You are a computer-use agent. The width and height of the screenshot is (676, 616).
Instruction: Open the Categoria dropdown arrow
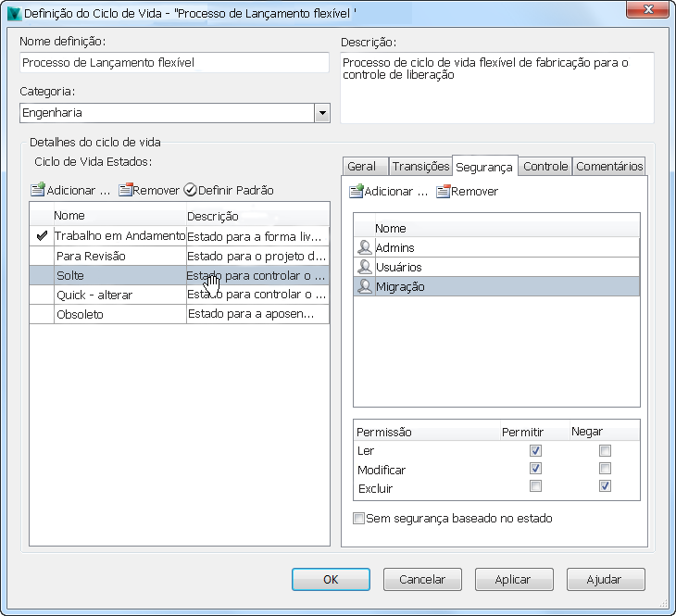pos(322,113)
